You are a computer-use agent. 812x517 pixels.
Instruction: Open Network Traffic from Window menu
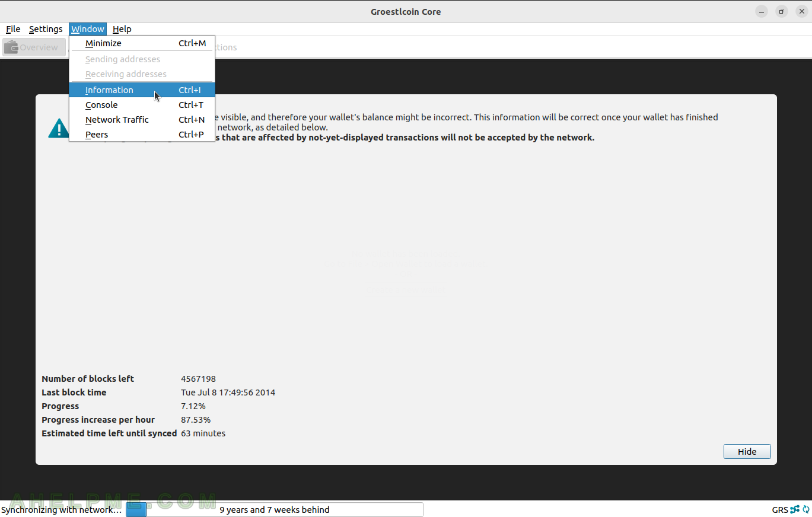(142, 120)
